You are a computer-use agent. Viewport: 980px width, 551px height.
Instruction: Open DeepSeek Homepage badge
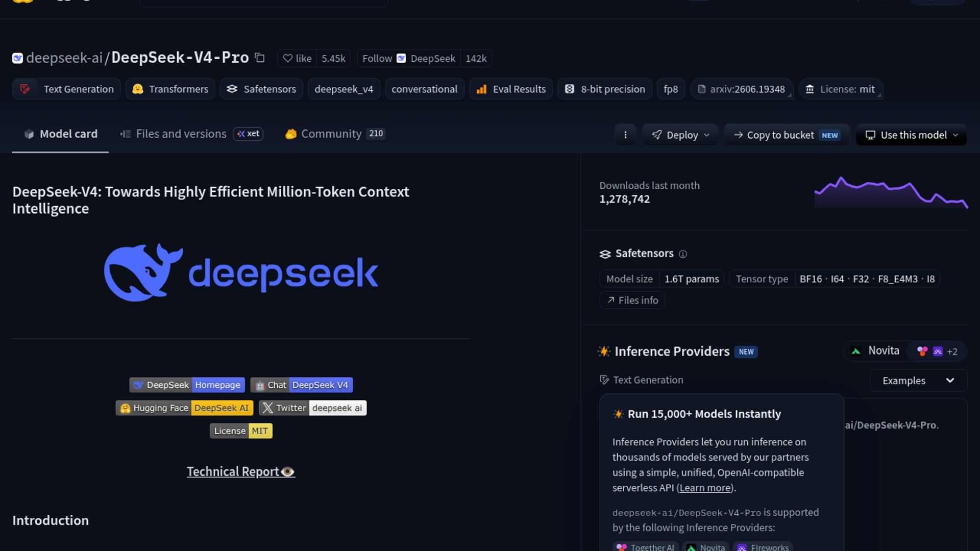click(x=187, y=385)
